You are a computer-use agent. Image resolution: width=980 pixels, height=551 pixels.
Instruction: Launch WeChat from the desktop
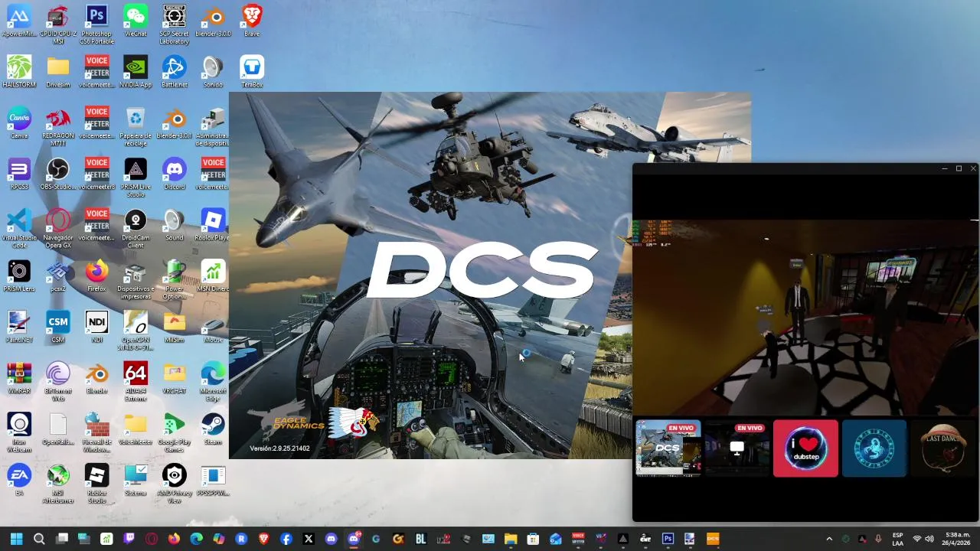pyautogui.click(x=136, y=21)
